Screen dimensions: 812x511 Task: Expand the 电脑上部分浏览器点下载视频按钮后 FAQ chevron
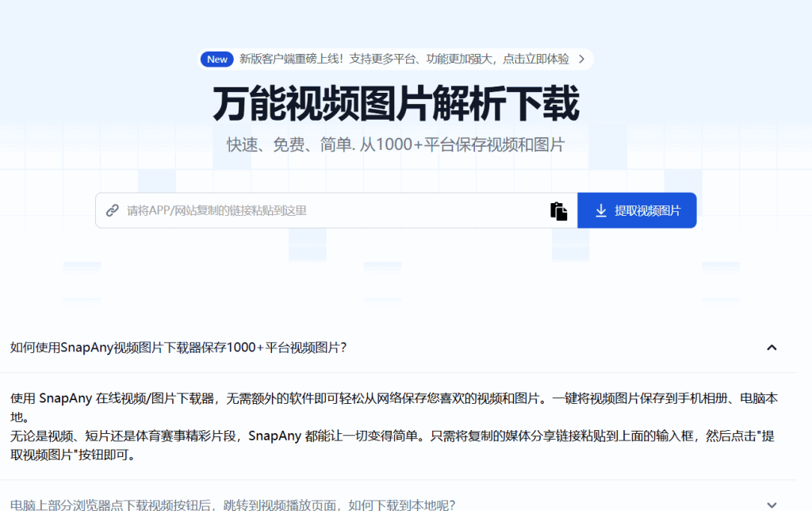(x=772, y=505)
